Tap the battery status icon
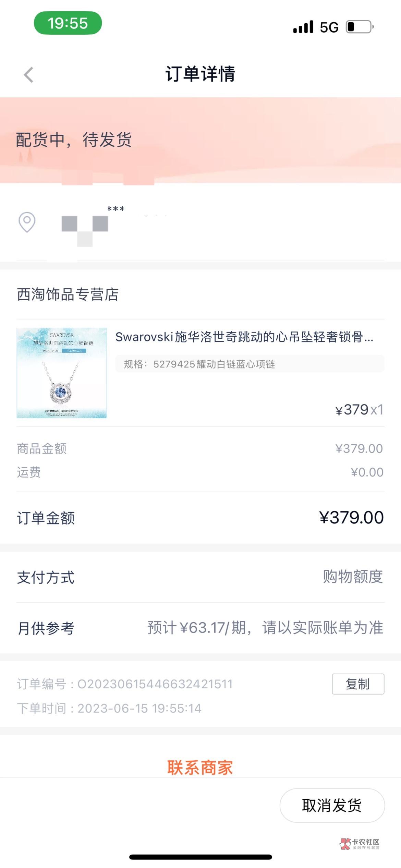 (360, 27)
